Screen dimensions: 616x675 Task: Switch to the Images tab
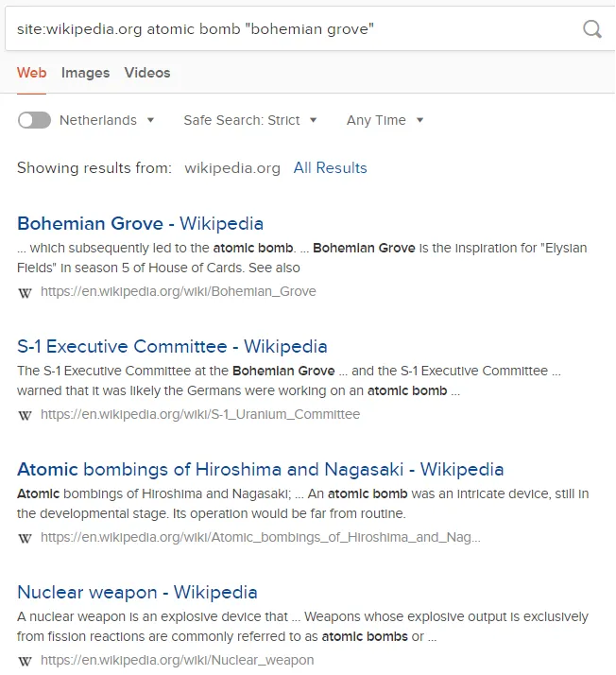pos(85,73)
